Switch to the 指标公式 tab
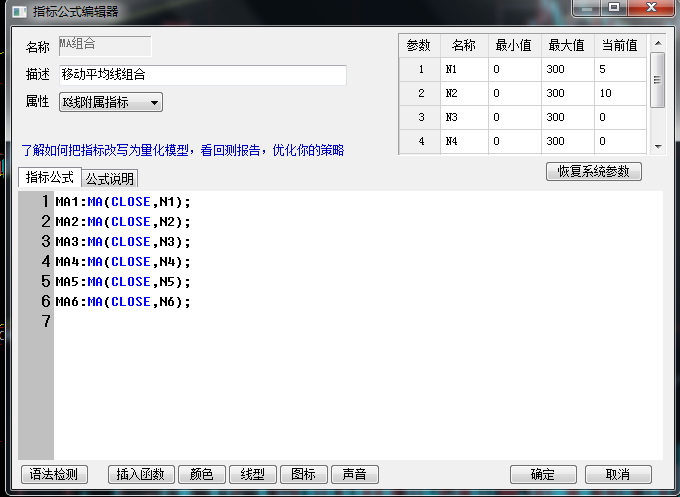This screenshot has width=680, height=497. (50, 177)
